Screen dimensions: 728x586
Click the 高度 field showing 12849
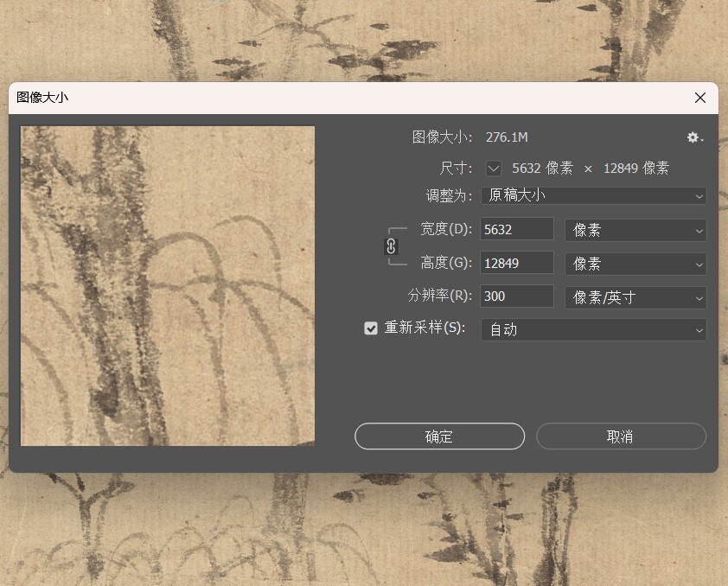pos(517,263)
